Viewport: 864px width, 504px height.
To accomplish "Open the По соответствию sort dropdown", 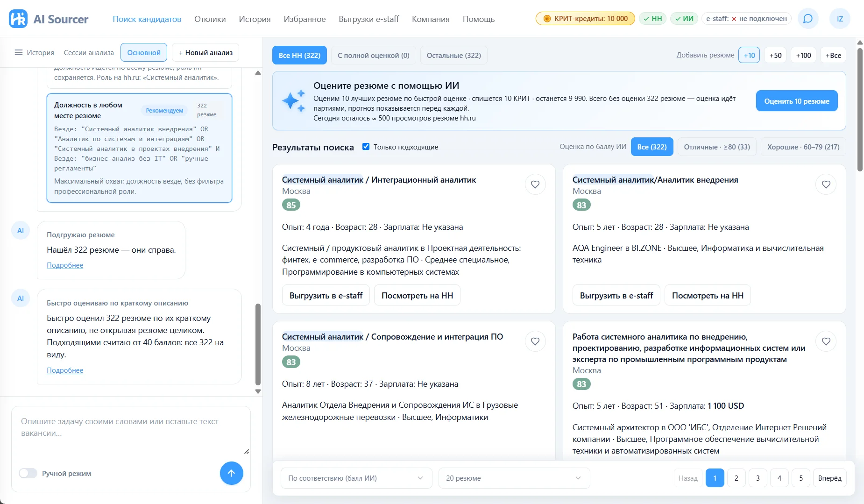I will point(356,478).
